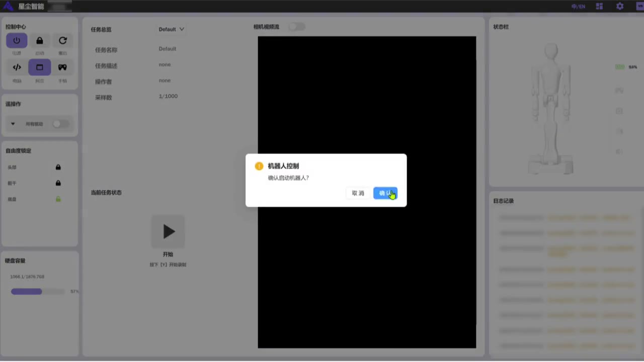Viewport: 644px width, 362px height.
Task: Click the power icon in 控制中心
Action: (17, 41)
